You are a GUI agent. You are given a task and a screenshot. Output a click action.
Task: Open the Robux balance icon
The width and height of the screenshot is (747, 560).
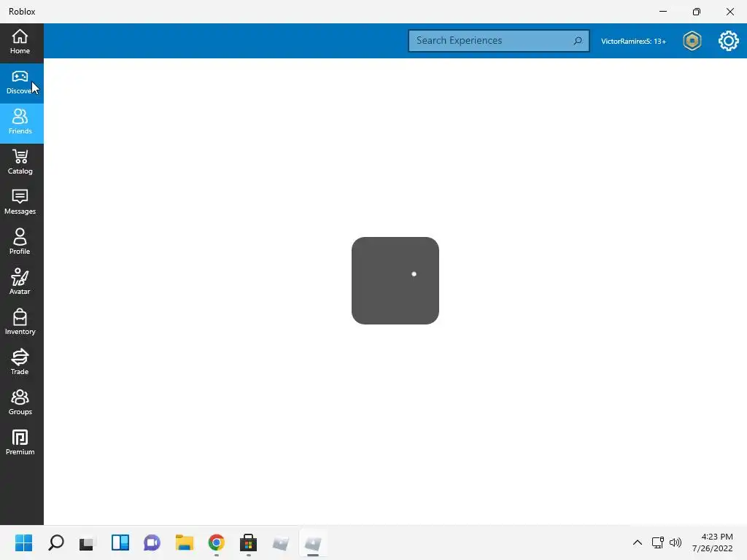(x=692, y=41)
